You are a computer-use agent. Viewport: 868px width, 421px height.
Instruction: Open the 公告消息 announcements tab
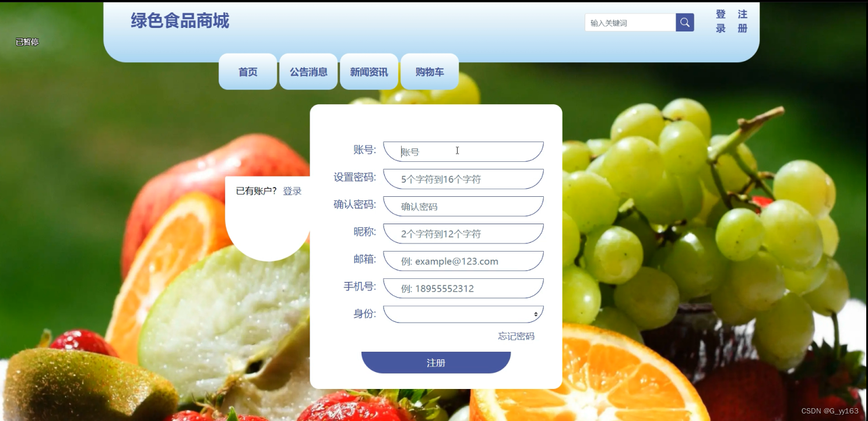[x=308, y=72]
